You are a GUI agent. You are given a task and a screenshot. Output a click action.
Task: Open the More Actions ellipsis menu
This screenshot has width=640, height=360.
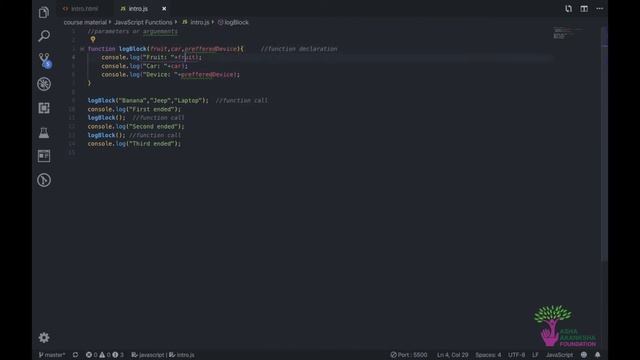point(600,9)
